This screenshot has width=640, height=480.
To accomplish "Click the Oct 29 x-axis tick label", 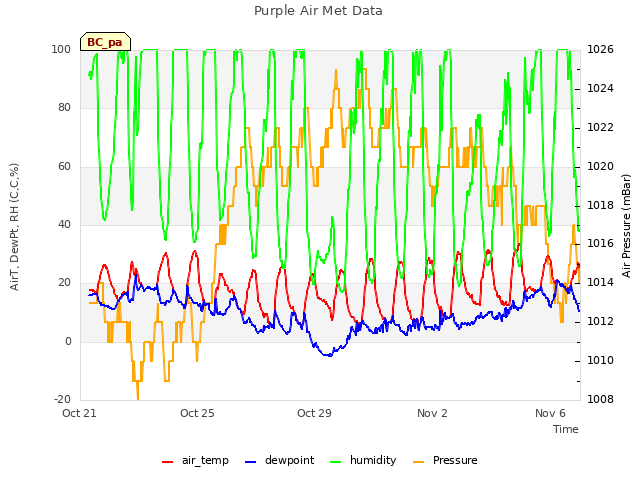I will point(314,413).
